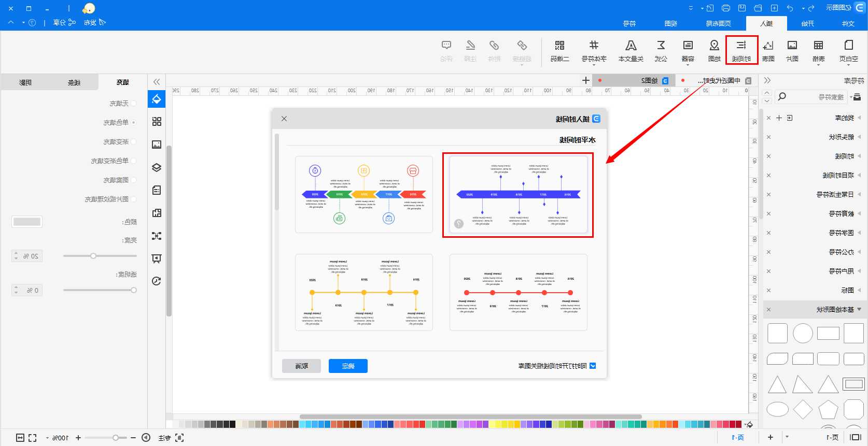Image resolution: width=868 pixels, height=446 pixels.
Task: Click the fit-to-width icon in status bar
Action: [20, 438]
